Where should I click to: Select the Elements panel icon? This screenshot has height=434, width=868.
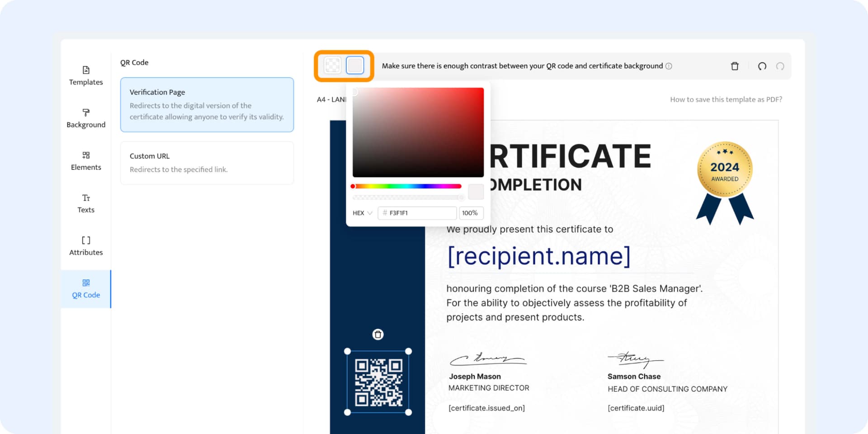tap(85, 154)
